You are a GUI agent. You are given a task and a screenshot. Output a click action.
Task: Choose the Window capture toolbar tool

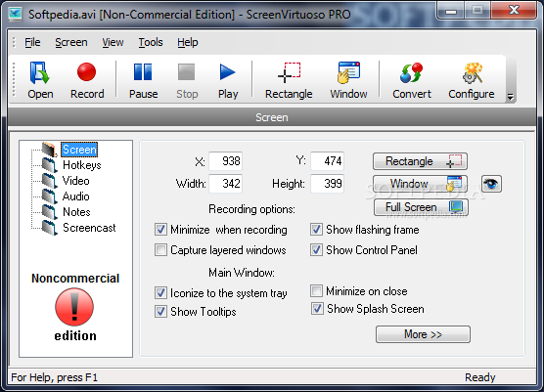[348, 80]
